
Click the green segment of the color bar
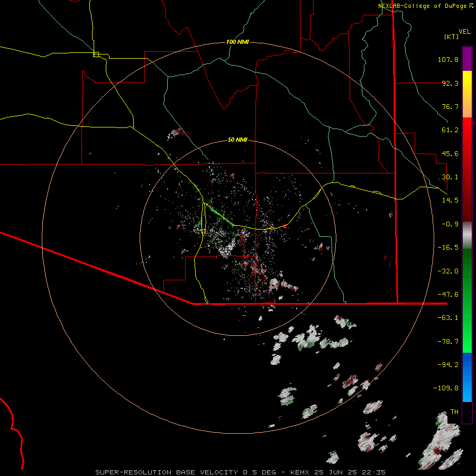[467, 300]
